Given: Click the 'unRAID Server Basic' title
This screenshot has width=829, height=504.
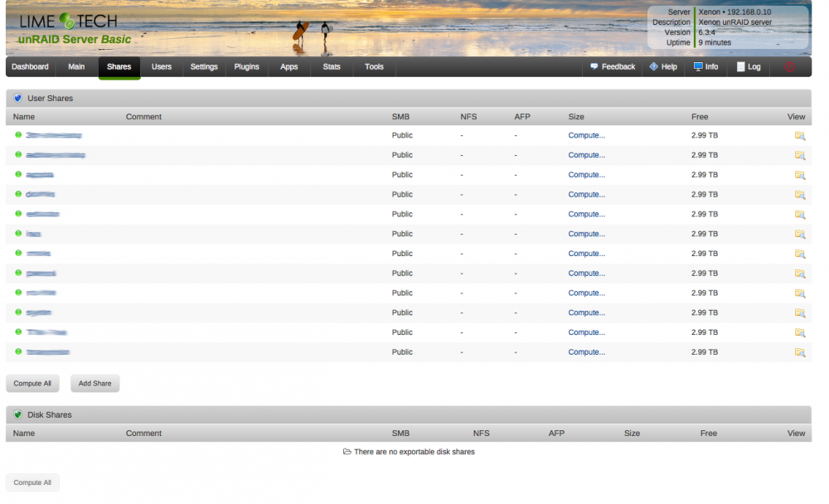Looking at the screenshot, I should coord(75,40).
